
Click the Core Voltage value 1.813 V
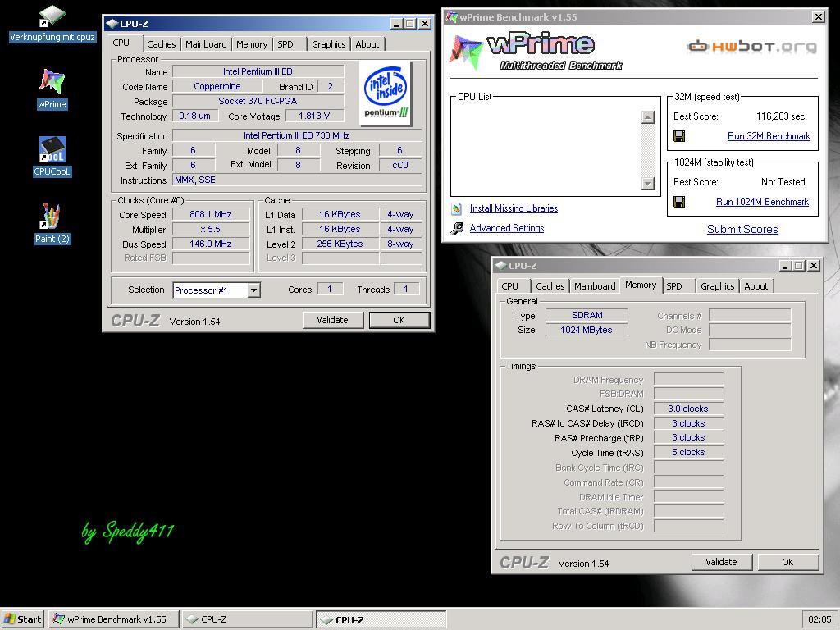pyautogui.click(x=314, y=116)
